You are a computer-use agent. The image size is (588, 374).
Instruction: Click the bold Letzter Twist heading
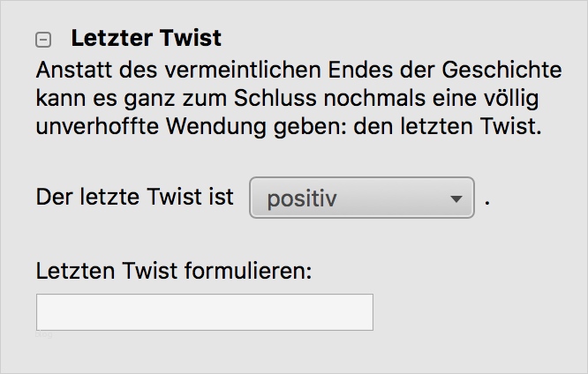coord(146,39)
